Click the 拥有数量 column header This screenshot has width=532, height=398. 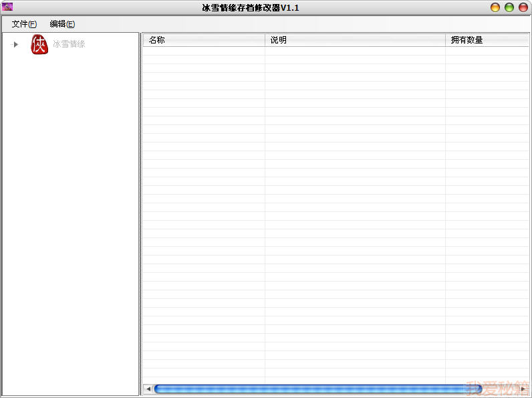(x=487, y=40)
